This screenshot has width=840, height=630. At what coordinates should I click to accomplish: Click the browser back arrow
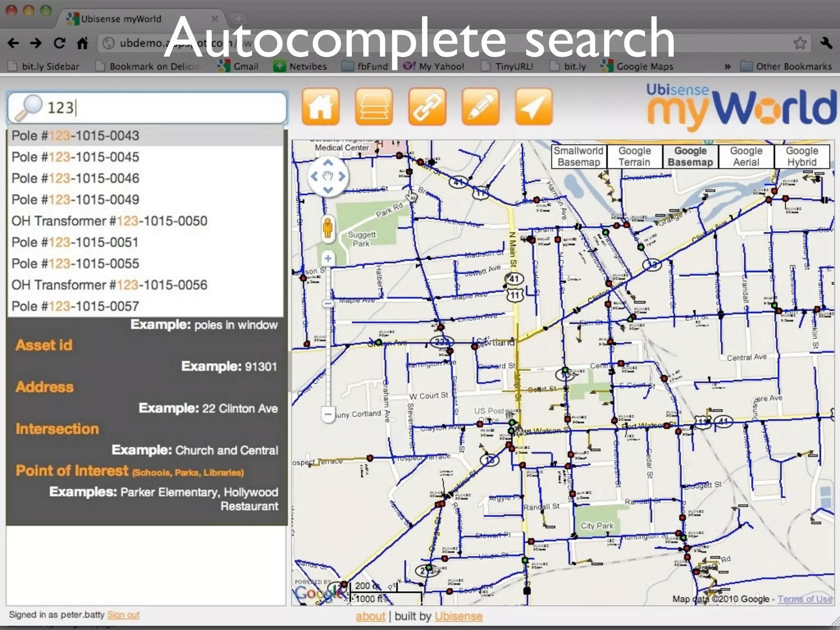(x=14, y=43)
